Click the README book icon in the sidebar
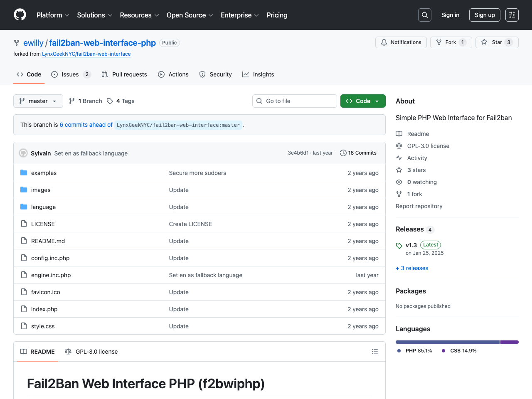Viewport: 532px width, 399px height. pyautogui.click(x=399, y=133)
